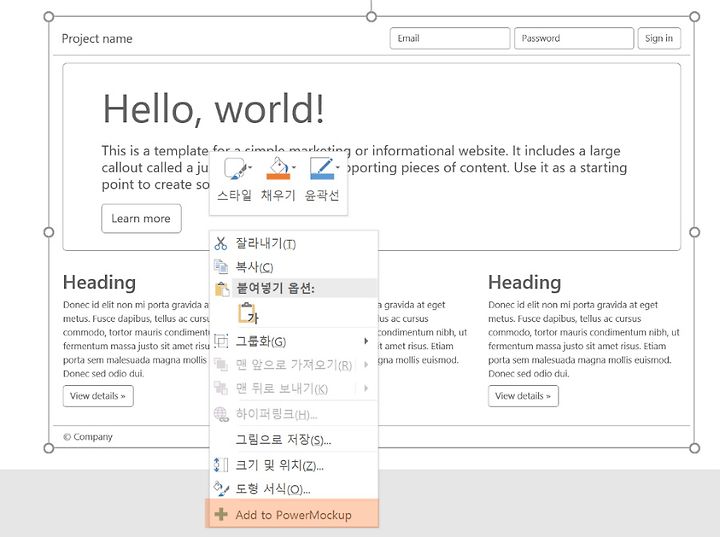Open the 채우기 fill color dropdown arrow

(294, 167)
